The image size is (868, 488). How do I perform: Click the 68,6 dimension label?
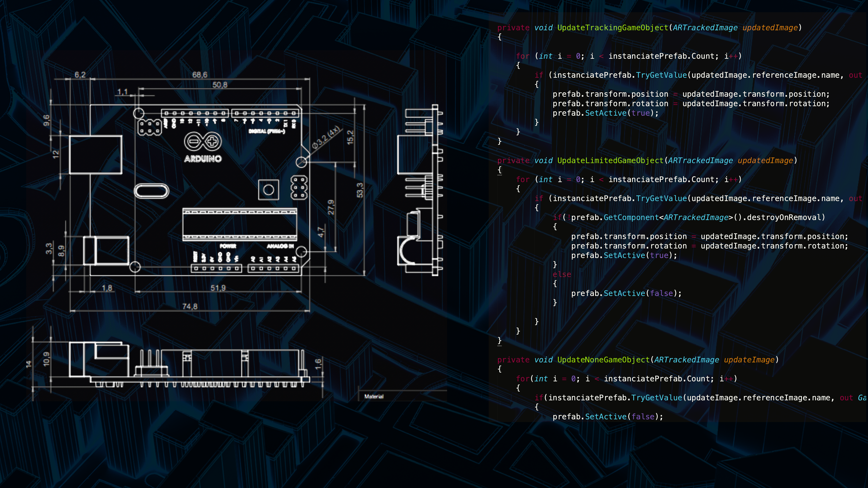[200, 75]
